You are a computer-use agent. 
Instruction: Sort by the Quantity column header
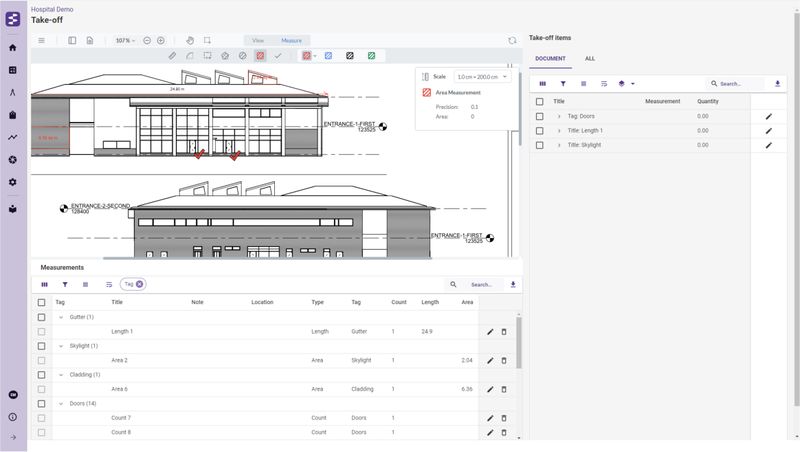pyautogui.click(x=708, y=102)
